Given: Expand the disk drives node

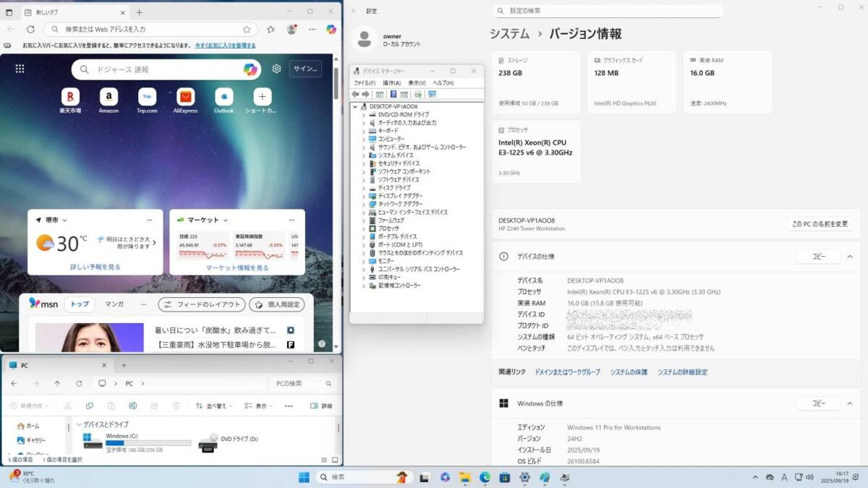Looking at the screenshot, I should click(x=364, y=188).
